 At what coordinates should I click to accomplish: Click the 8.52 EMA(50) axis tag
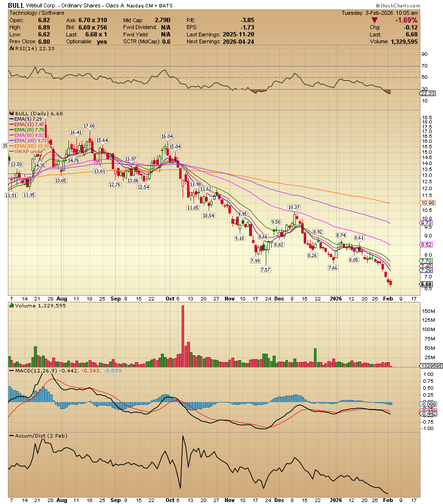click(426, 244)
